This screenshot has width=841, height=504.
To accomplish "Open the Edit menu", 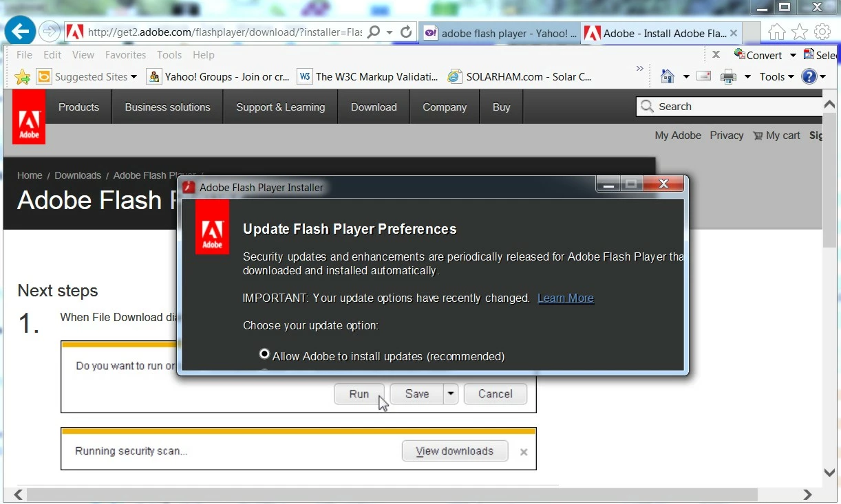I will pos(52,55).
